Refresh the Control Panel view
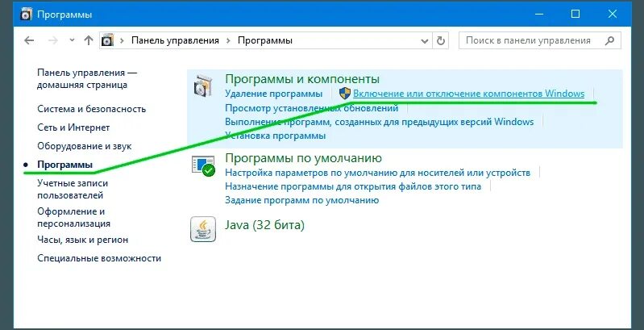Screen dimensions: 644x330 click(x=440, y=40)
